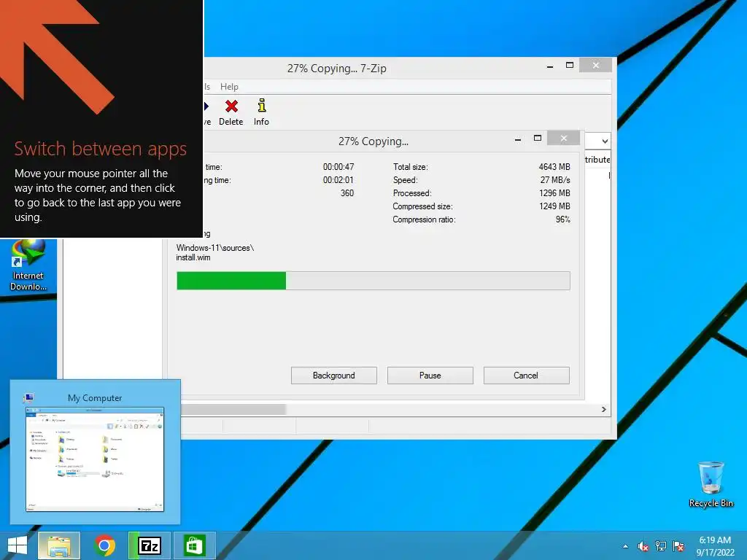Click the muted volume tray icon
Screen dimensions: 747x560
pos(643,546)
